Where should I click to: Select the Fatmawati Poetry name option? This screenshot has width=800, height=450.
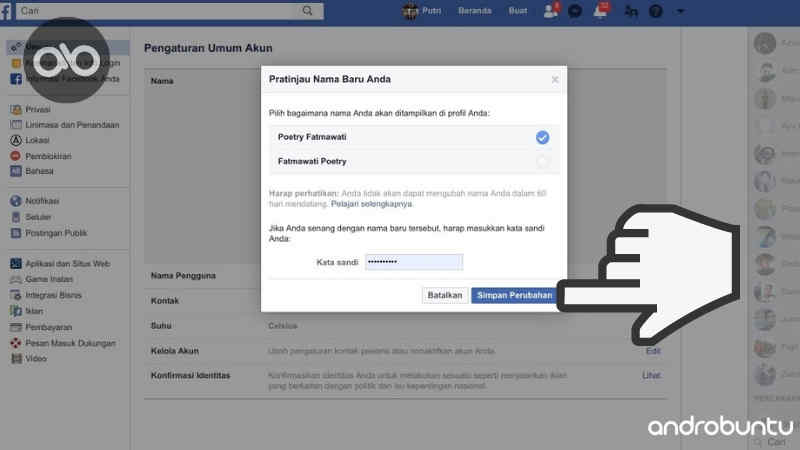(414, 161)
